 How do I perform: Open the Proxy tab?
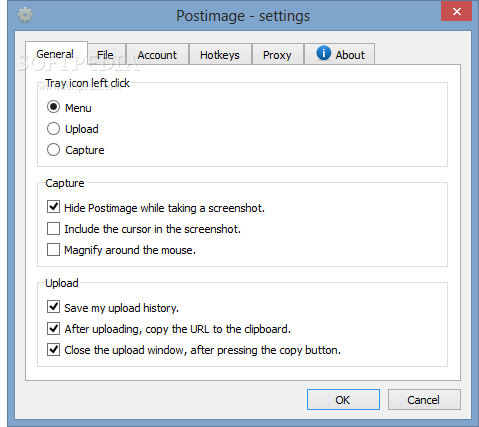pyautogui.click(x=278, y=54)
